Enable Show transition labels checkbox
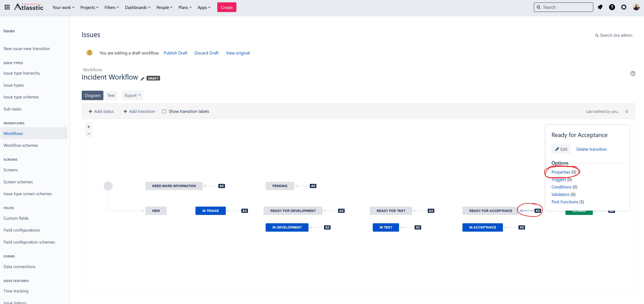 pyautogui.click(x=164, y=111)
